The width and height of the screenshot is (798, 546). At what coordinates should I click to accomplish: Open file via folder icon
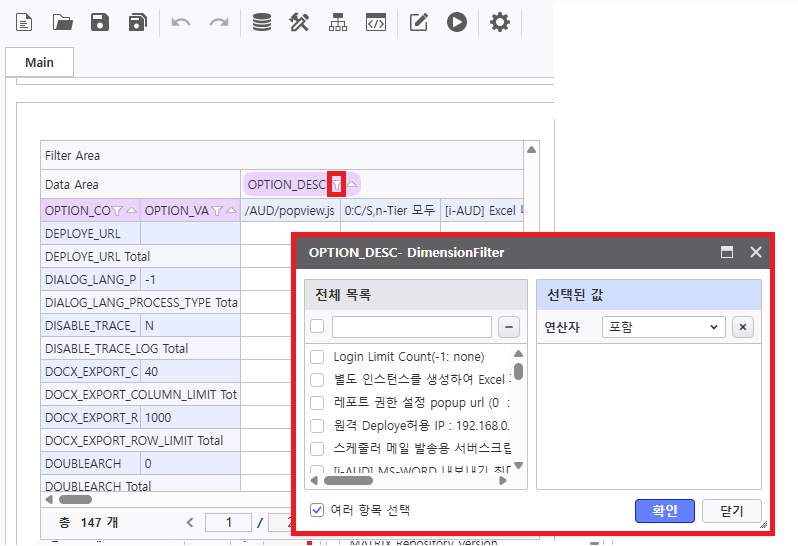62,22
